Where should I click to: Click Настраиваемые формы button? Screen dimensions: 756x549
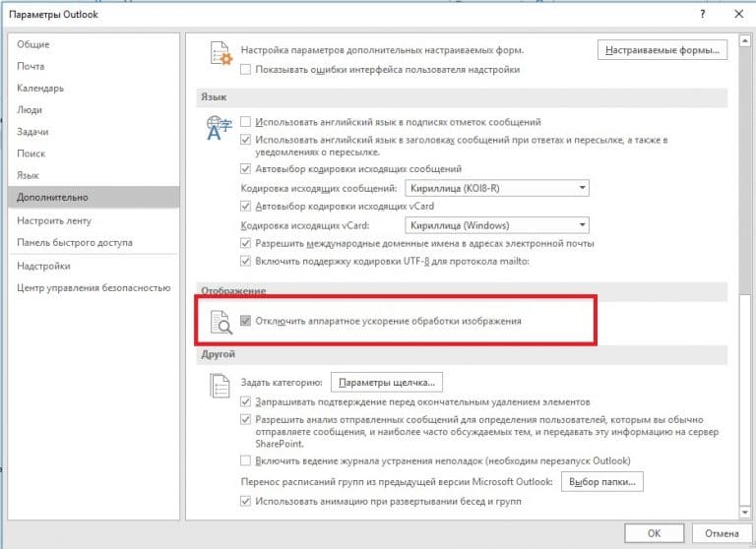[661, 48]
